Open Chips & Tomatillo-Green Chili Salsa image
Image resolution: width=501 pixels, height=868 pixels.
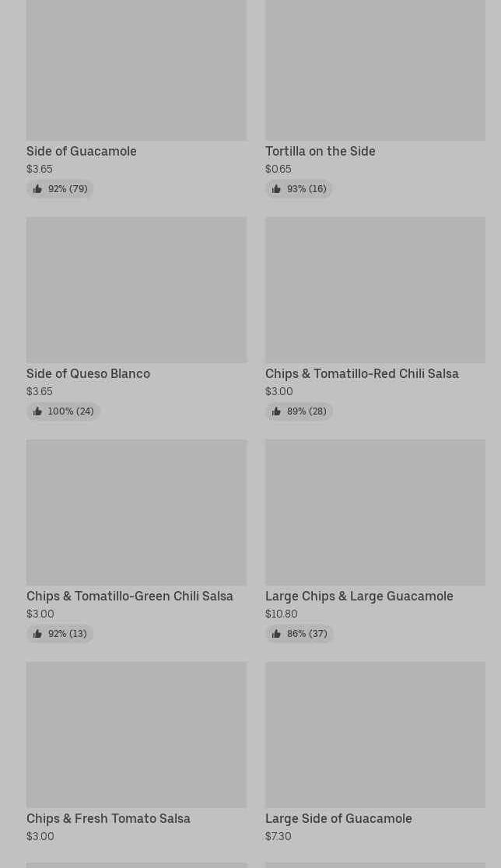pos(136,512)
